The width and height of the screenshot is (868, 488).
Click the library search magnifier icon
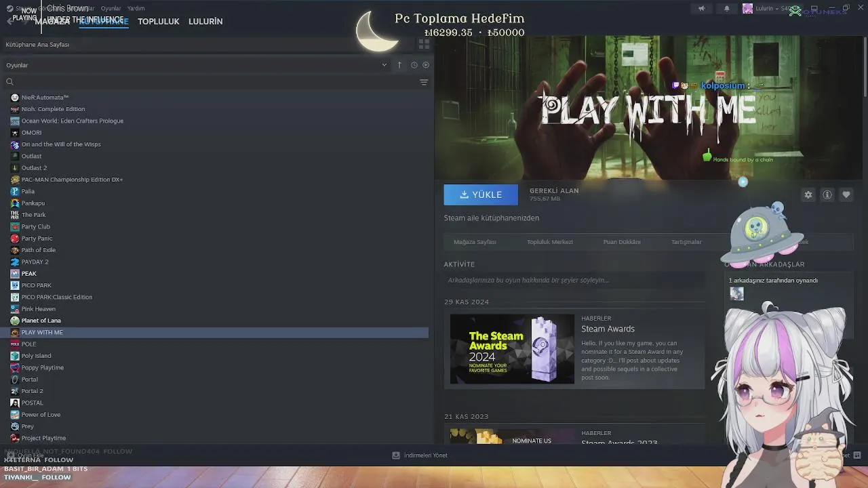9,82
